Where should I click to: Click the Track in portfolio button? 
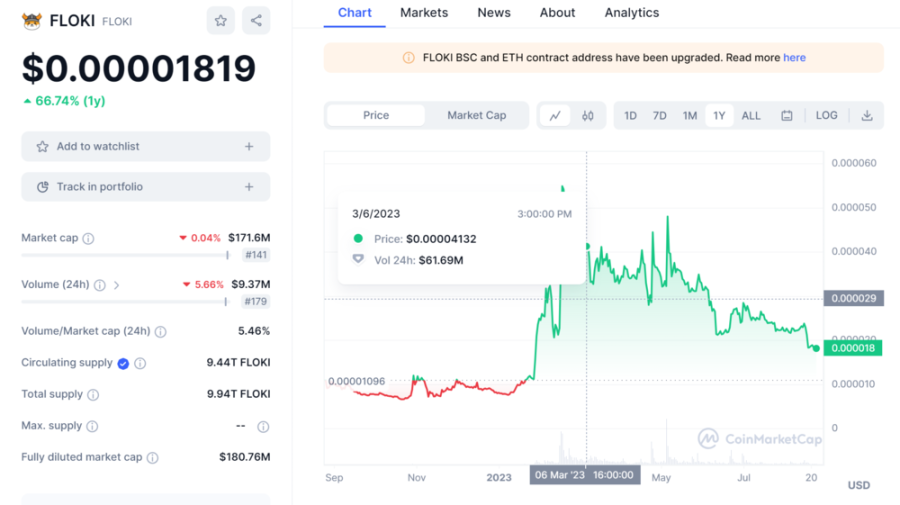point(146,187)
